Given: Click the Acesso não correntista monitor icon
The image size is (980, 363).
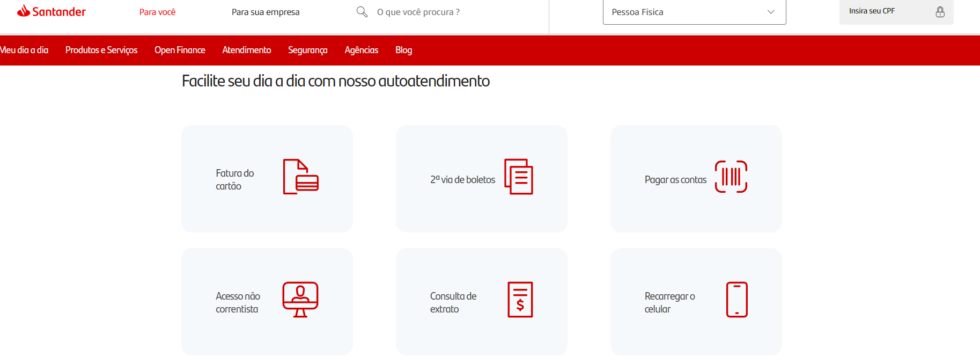Looking at the screenshot, I should 300,299.
